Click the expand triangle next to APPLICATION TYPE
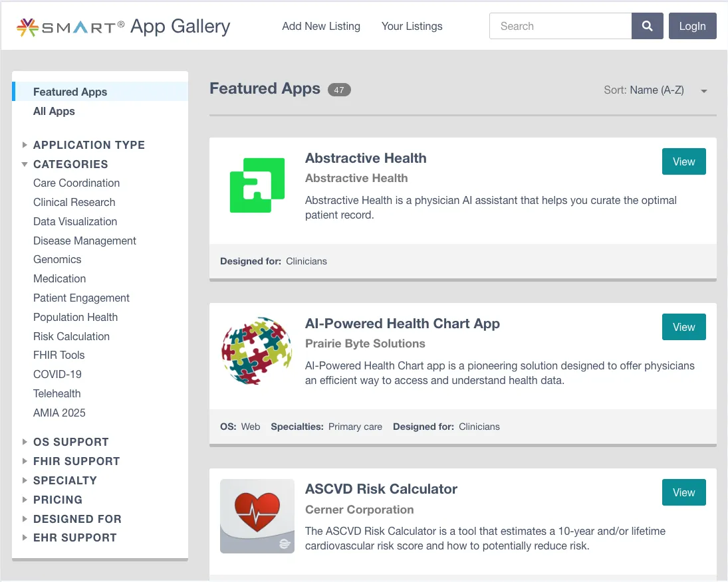This screenshot has width=728, height=582. pyautogui.click(x=25, y=144)
